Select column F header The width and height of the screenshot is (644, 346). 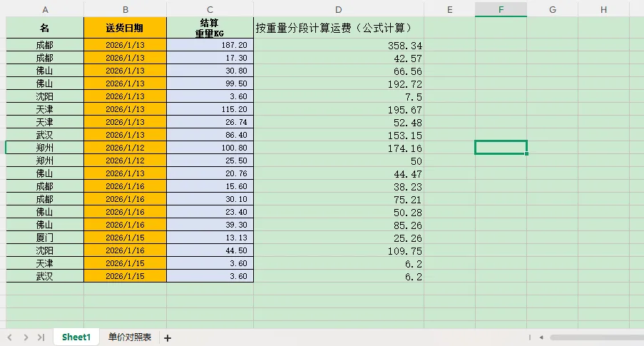501,9
